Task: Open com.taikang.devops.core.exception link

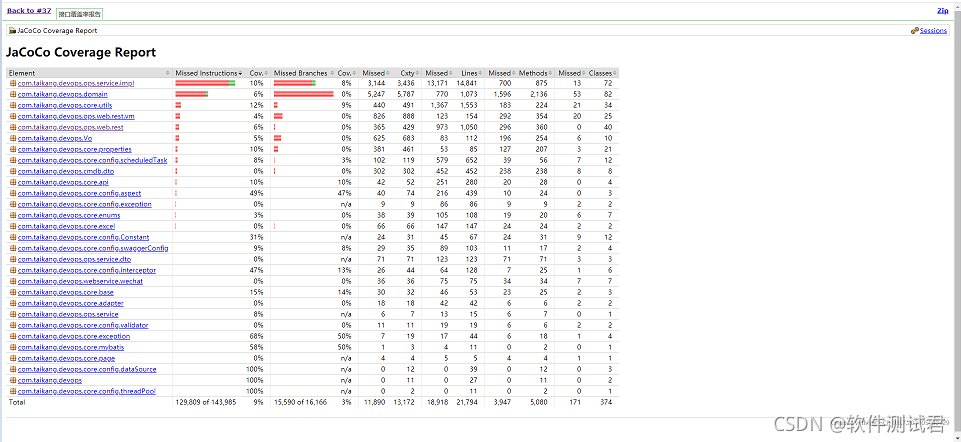Action: click(74, 337)
